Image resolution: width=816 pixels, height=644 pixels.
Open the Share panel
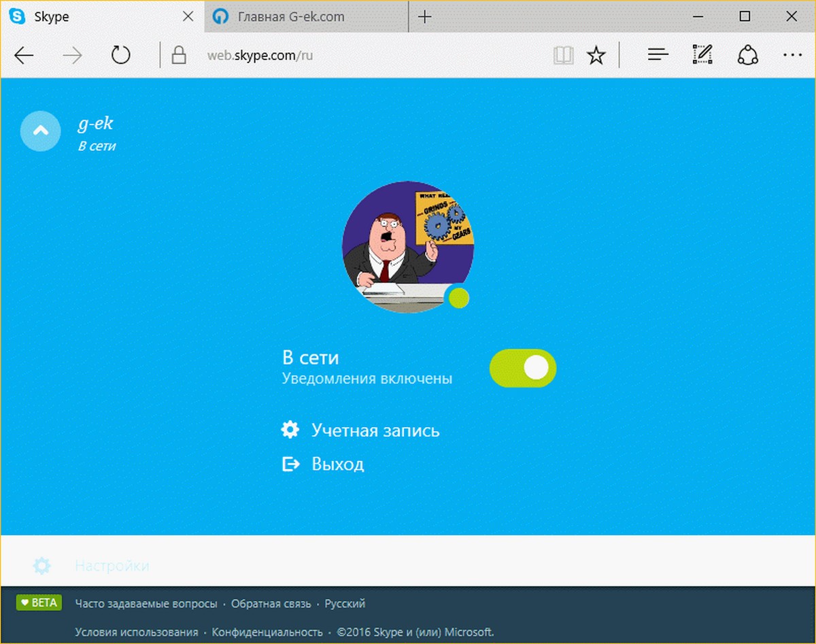tap(747, 56)
